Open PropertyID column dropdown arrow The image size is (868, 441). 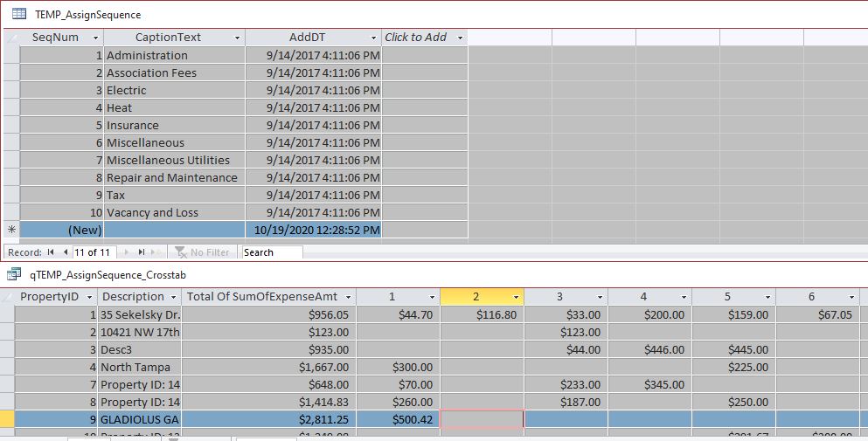[x=89, y=297]
